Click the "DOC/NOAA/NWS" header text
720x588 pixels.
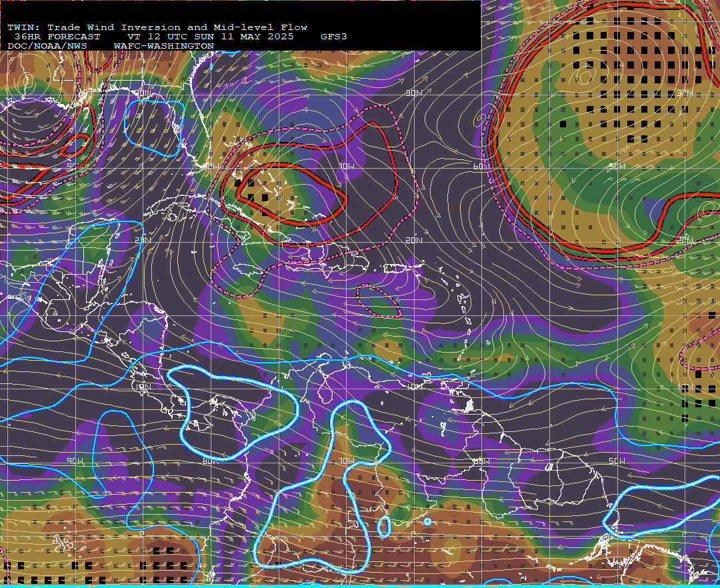coord(47,47)
